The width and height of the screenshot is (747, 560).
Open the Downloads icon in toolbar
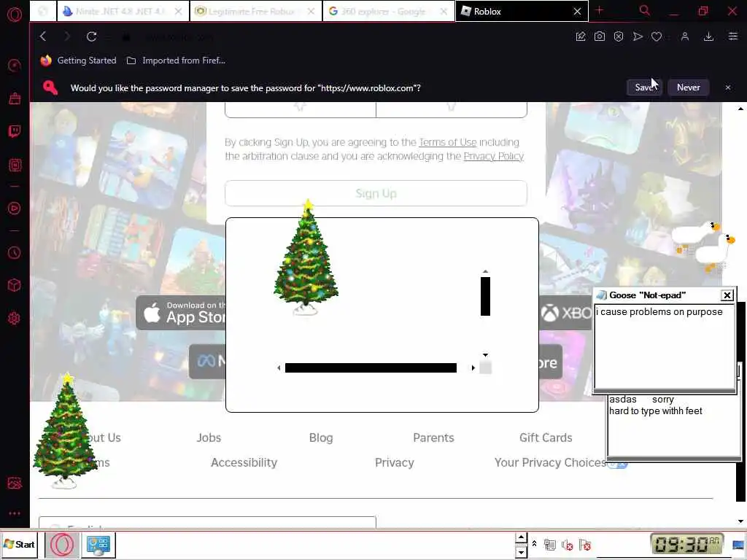pos(708,36)
